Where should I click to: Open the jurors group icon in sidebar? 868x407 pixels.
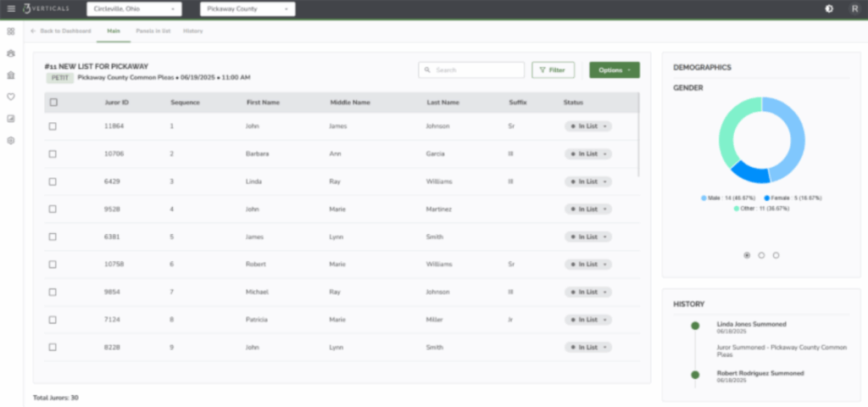click(x=11, y=53)
